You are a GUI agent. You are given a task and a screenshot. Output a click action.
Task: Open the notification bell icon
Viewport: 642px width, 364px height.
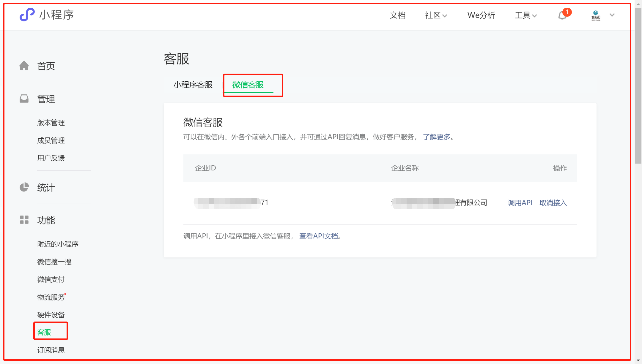[562, 15]
